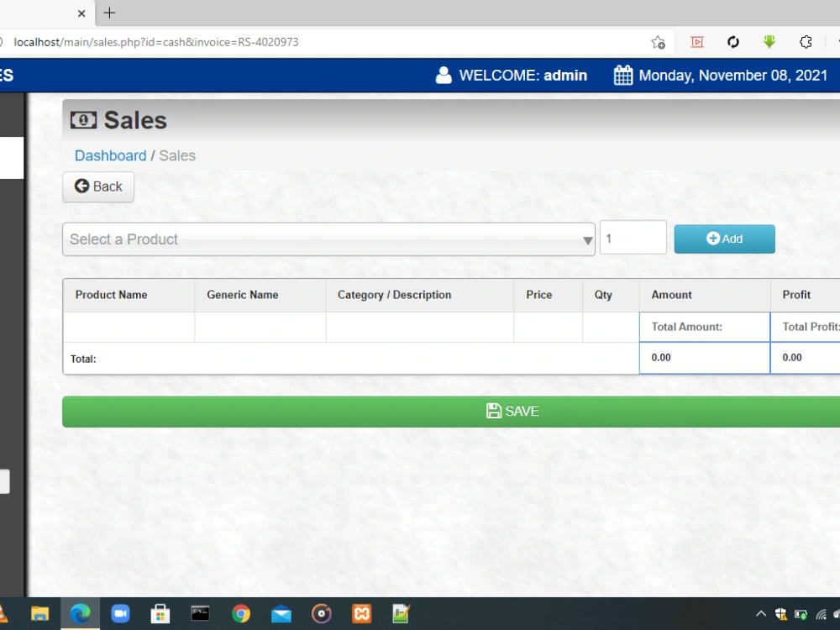Open XAMPP control panel taskbar icon
840x630 pixels.
click(x=361, y=614)
